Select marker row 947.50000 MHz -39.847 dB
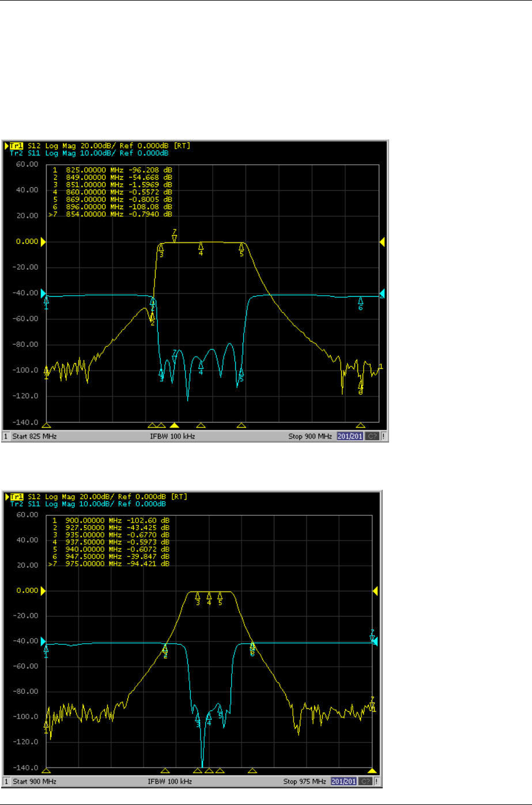 pyautogui.click(x=111, y=557)
